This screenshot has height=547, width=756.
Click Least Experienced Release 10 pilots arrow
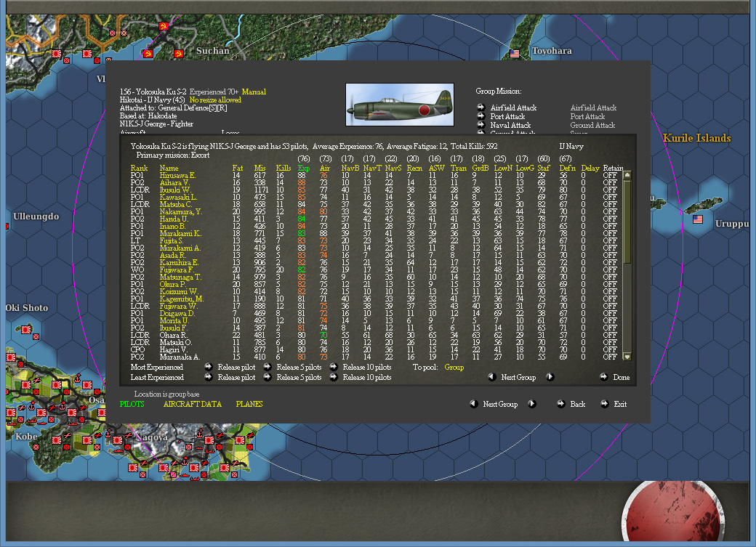coord(333,377)
